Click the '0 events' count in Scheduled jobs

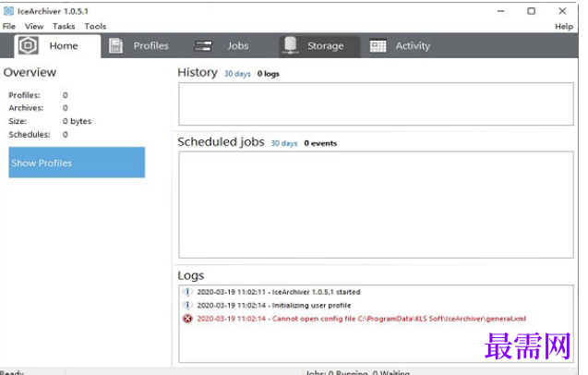(x=320, y=143)
